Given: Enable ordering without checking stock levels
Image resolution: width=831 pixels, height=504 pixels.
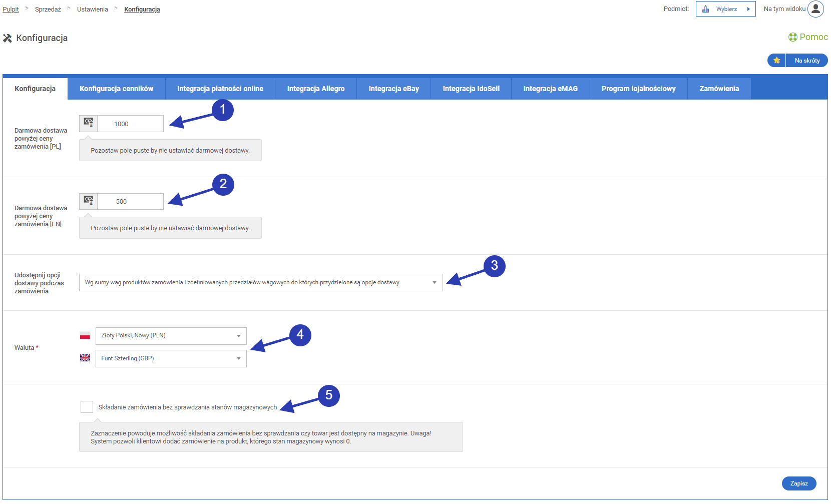Looking at the screenshot, I should (x=87, y=407).
